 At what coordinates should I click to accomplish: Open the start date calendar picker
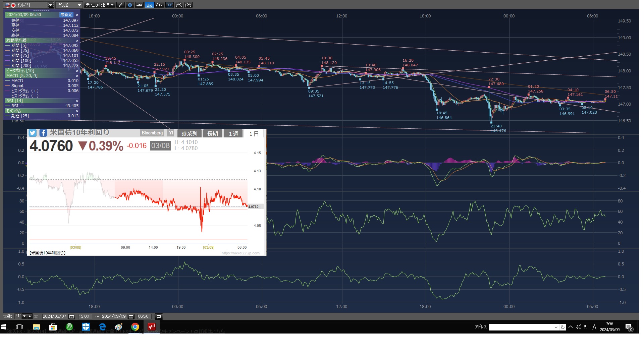(x=71, y=316)
